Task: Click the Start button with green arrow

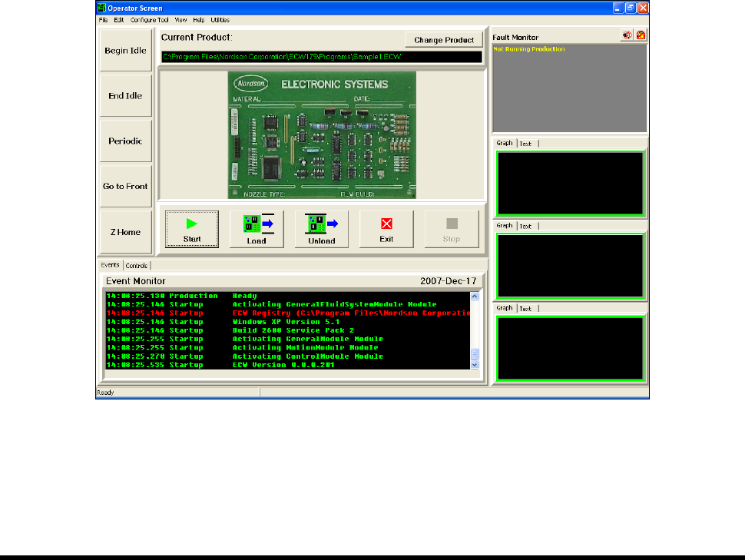Action: tap(191, 229)
